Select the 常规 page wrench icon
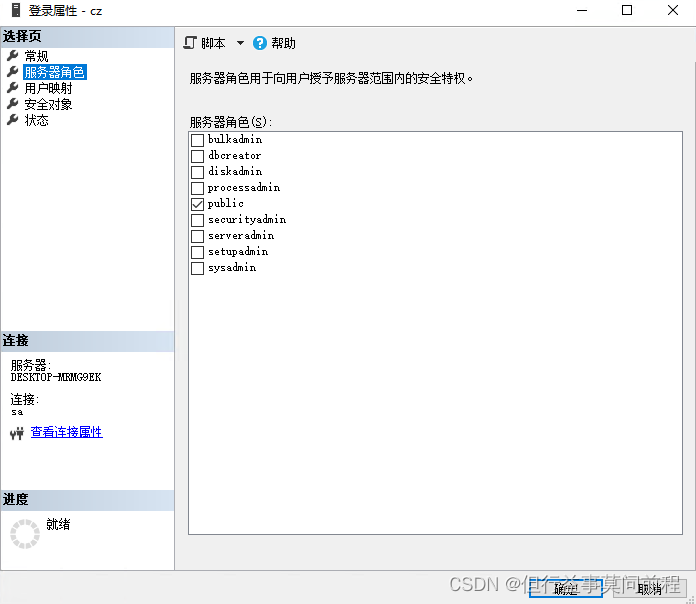This screenshot has height=604, width=696. (x=12, y=55)
